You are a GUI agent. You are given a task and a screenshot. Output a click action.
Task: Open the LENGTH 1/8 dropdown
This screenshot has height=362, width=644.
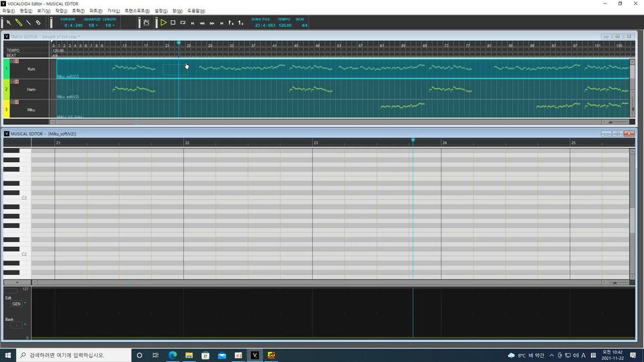click(x=109, y=25)
